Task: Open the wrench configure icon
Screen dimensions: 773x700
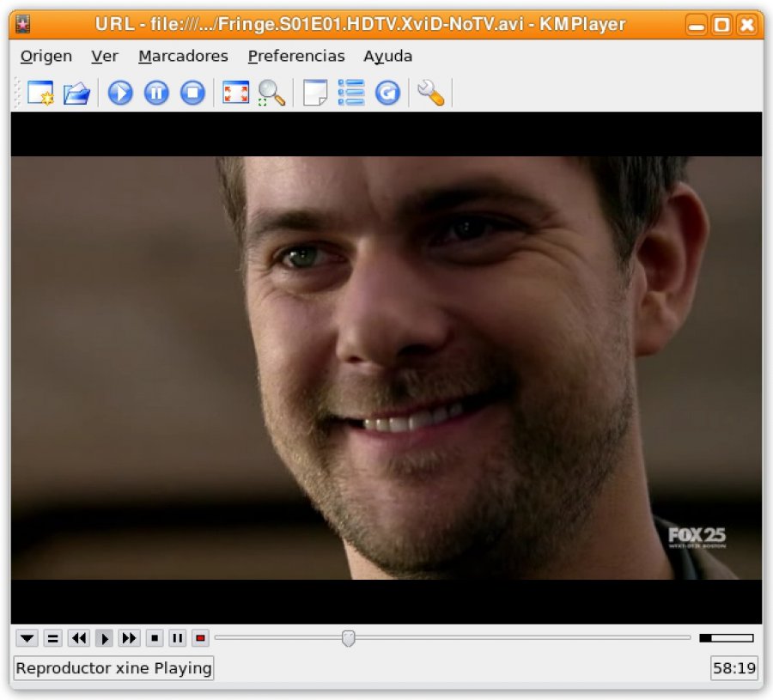Action: (431, 93)
